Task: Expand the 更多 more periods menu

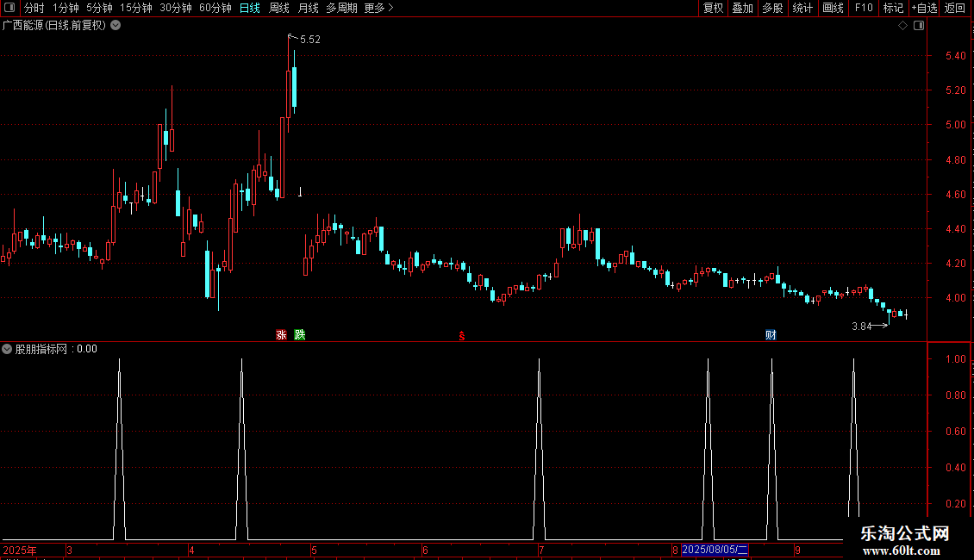Action: pos(379,8)
